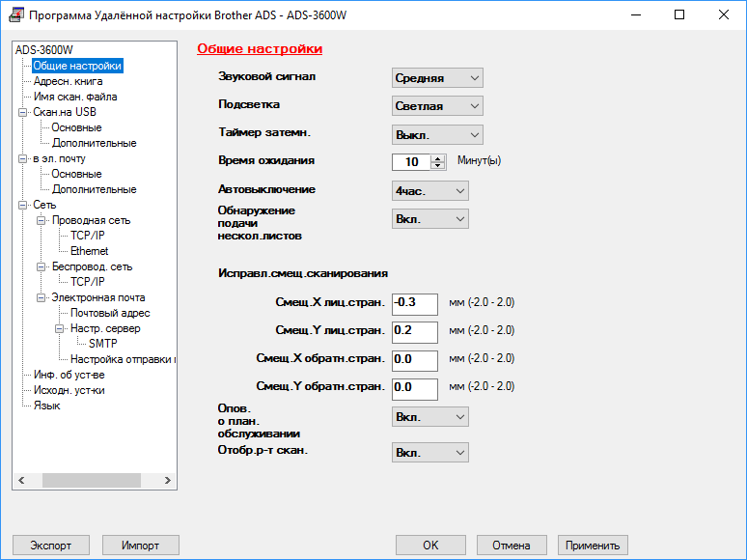Select Исходн. уст-ки tree item
This screenshot has height=560, width=747.
69,390
